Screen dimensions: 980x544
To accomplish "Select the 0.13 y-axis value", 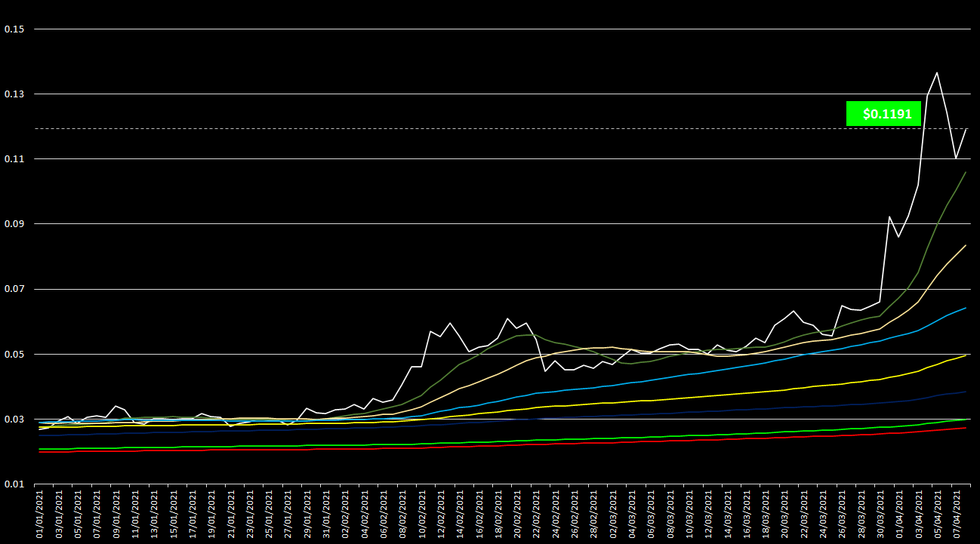I will click(14, 94).
